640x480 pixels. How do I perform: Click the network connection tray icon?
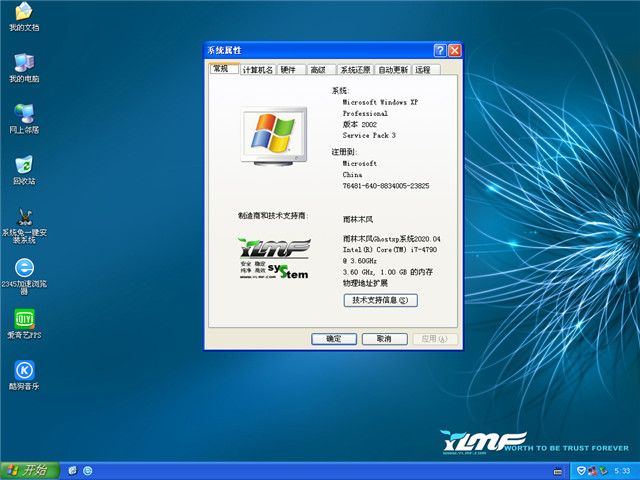click(592, 471)
